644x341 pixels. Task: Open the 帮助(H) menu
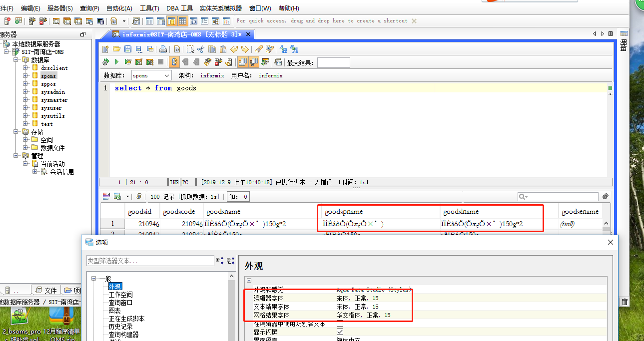pyautogui.click(x=289, y=8)
